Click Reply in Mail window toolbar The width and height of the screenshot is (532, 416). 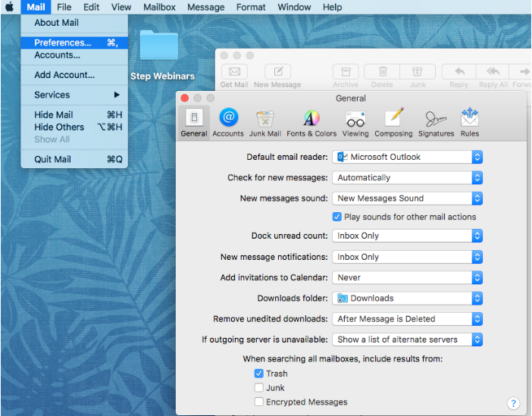(x=458, y=77)
